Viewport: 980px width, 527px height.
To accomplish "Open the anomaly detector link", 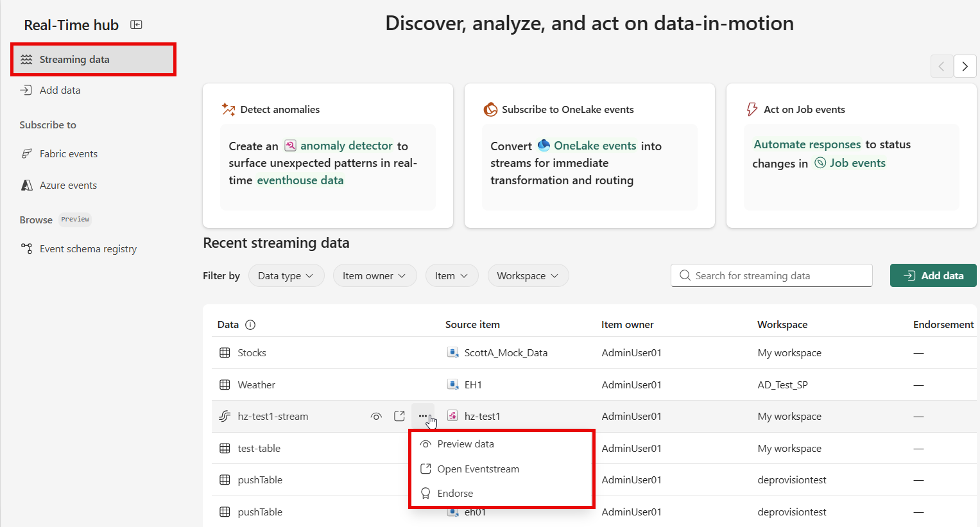I will [346, 146].
